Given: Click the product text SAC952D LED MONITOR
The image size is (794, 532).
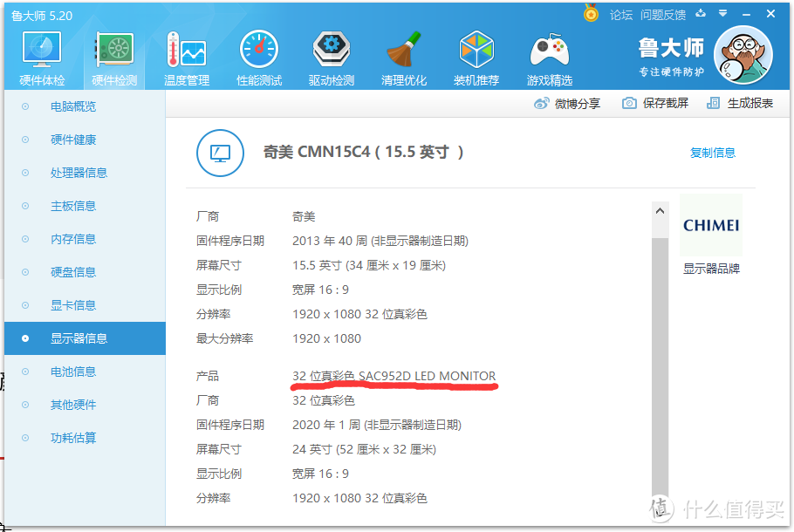Looking at the screenshot, I should (x=427, y=376).
